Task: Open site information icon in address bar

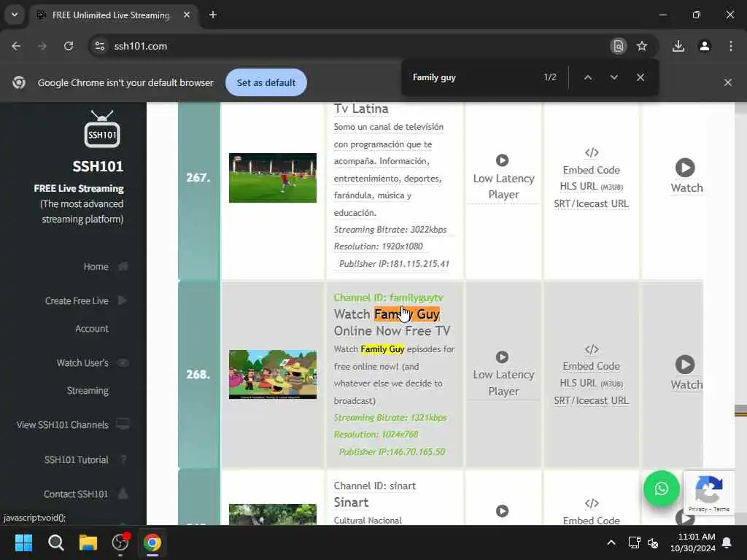Action: point(99,46)
